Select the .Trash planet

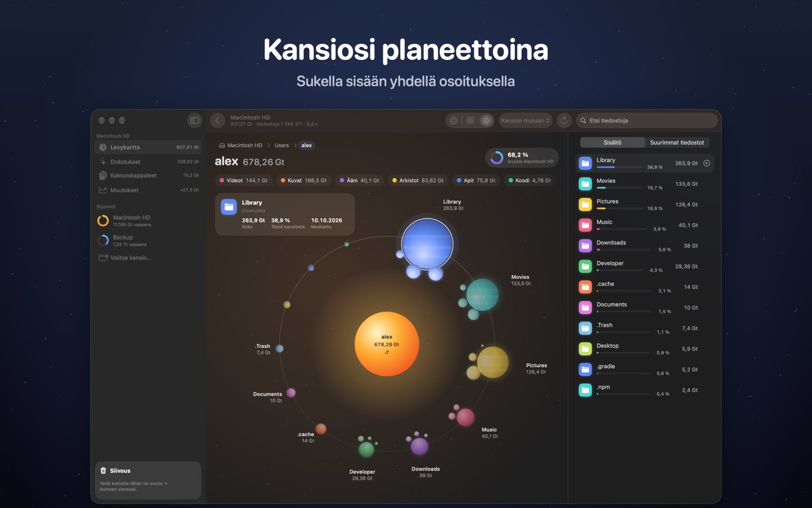click(x=280, y=349)
